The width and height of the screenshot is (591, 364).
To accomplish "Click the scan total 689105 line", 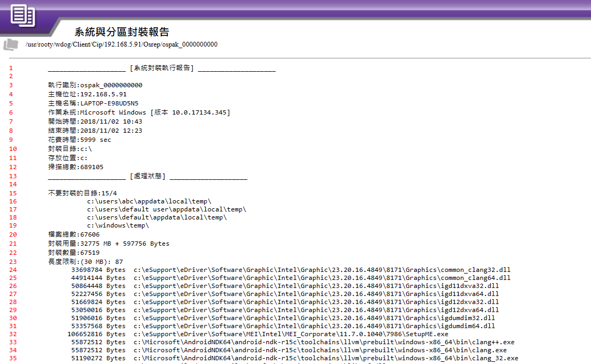I will (x=76, y=167).
